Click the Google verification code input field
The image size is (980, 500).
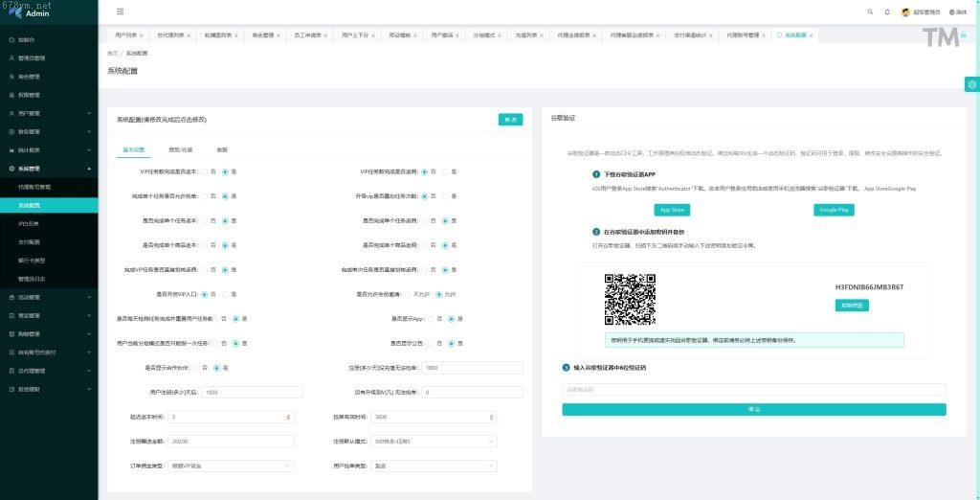point(753,390)
